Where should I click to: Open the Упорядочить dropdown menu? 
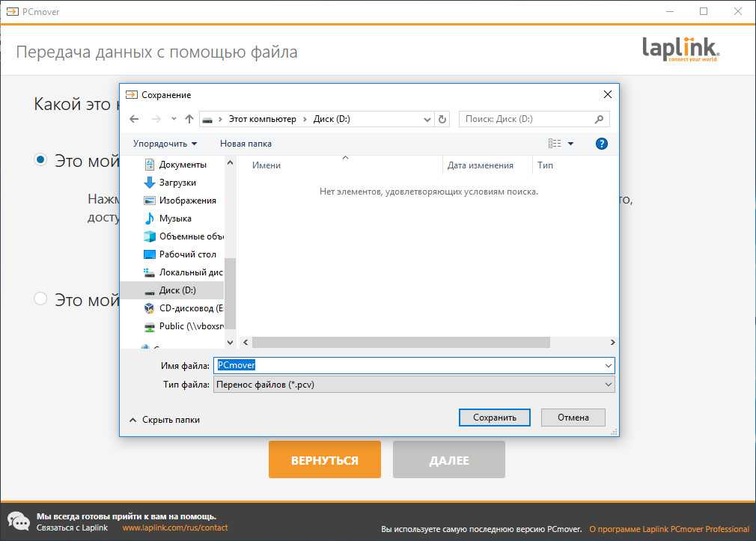(165, 144)
